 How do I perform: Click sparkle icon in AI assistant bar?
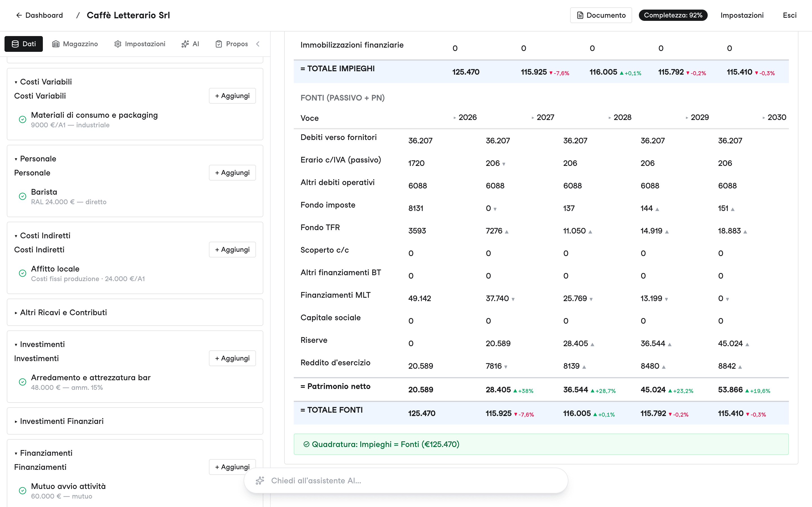(x=260, y=481)
